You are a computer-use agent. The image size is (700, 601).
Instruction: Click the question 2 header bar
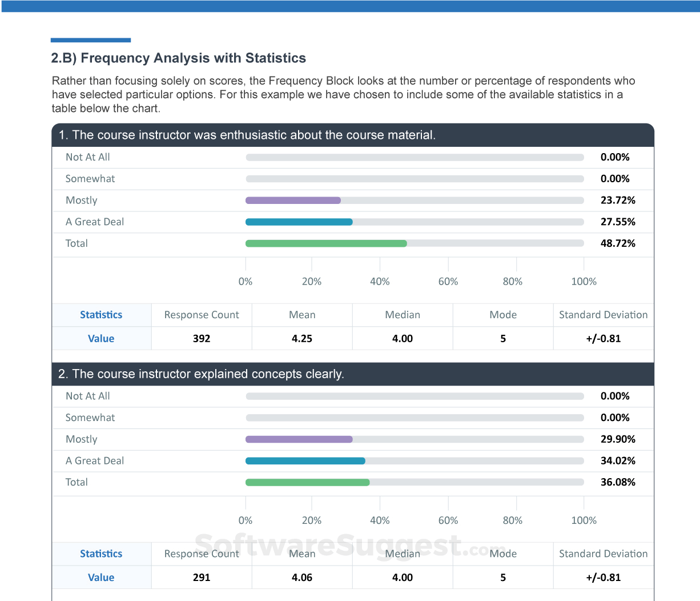tap(352, 374)
